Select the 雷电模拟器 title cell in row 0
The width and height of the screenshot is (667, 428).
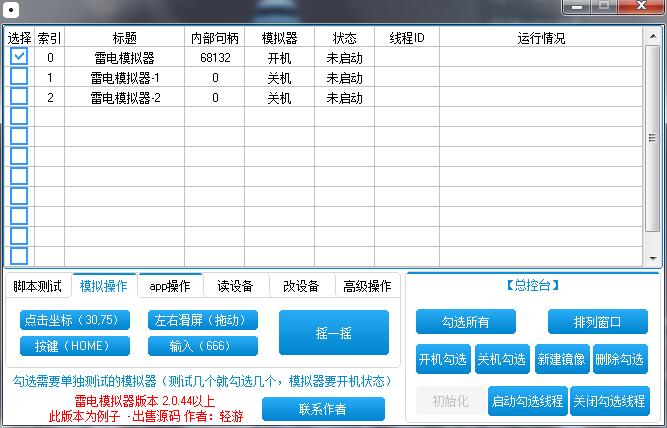click(x=125, y=57)
